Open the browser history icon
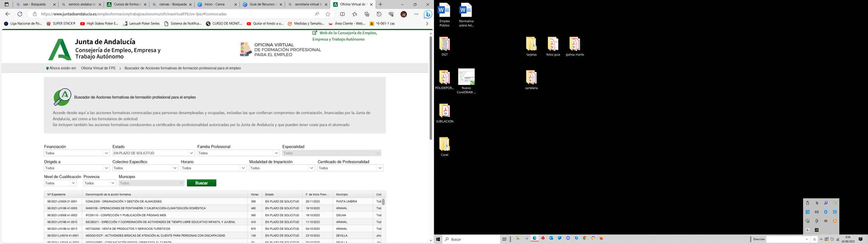 379,14
